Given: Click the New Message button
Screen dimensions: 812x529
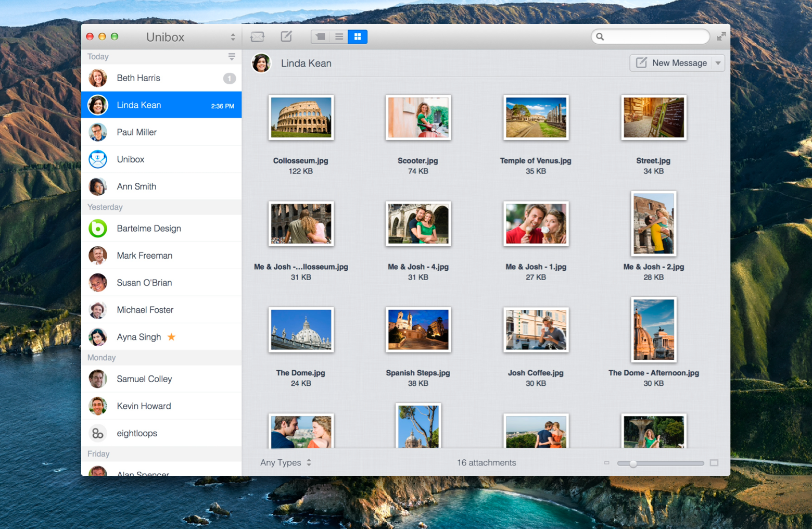Looking at the screenshot, I should (x=673, y=63).
